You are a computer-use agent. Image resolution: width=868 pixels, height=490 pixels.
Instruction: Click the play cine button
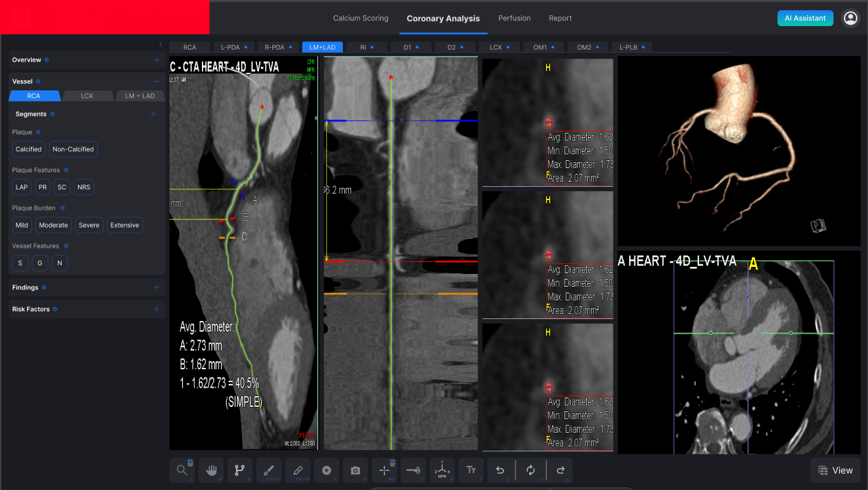click(326, 470)
